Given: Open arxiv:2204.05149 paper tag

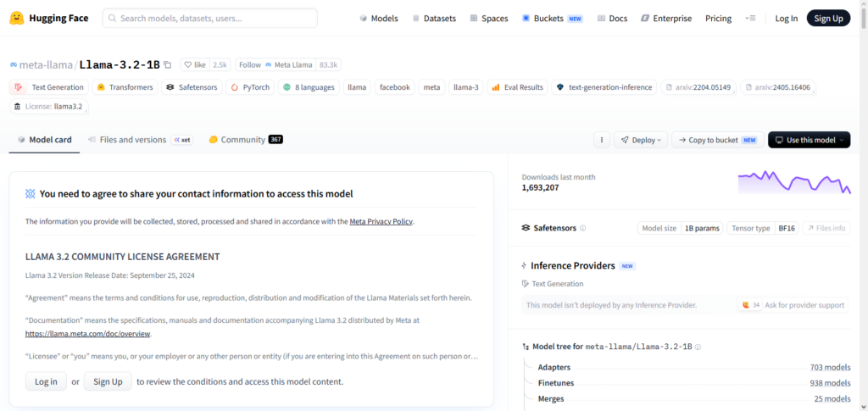Looking at the screenshot, I should (698, 87).
